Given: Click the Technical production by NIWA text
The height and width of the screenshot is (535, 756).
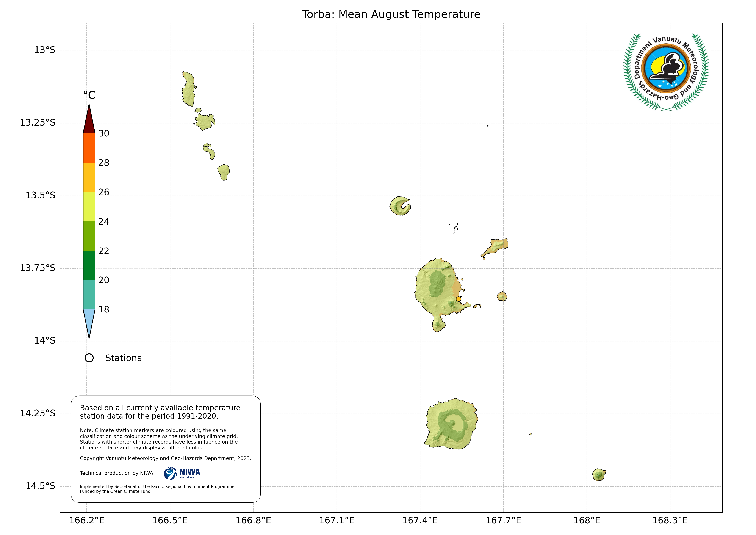Looking at the screenshot, I should pyautogui.click(x=116, y=473).
